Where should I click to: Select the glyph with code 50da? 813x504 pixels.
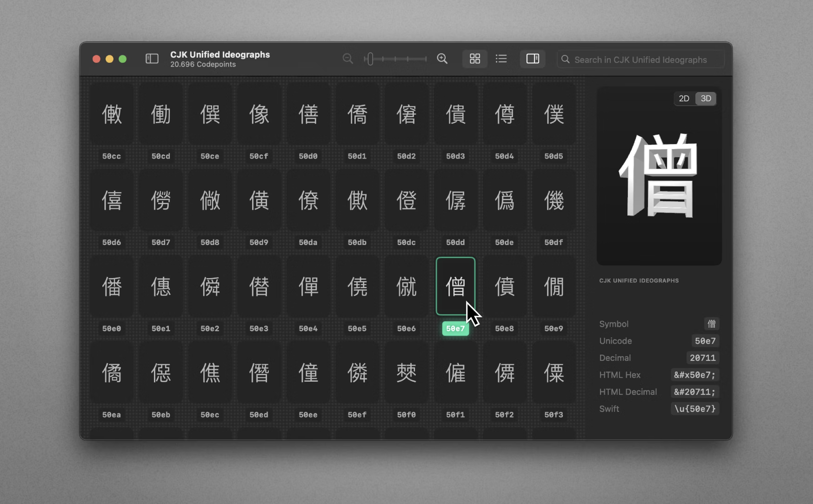pos(308,201)
